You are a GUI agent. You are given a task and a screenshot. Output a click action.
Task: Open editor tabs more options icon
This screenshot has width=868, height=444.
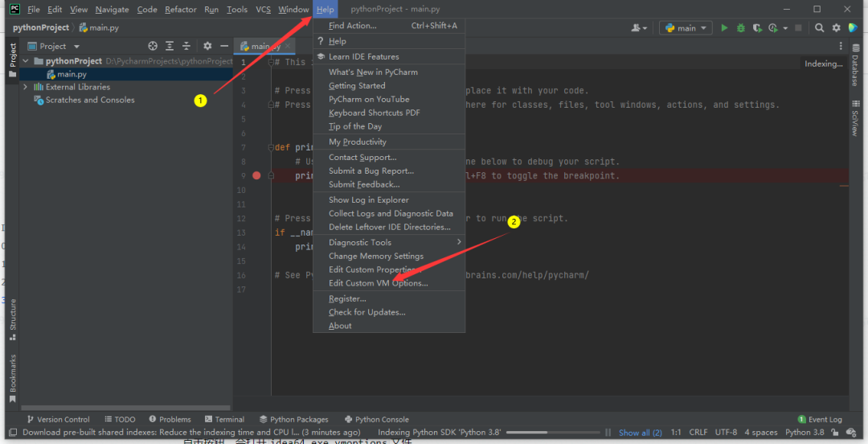click(841, 46)
